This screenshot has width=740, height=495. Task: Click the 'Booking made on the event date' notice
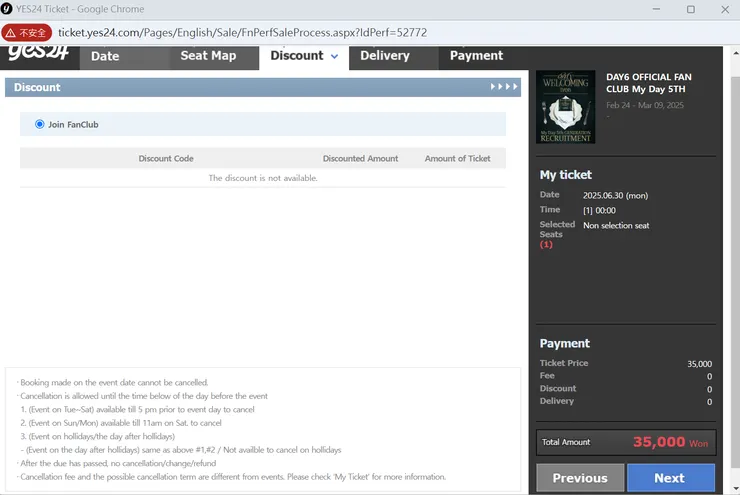[x=113, y=383]
